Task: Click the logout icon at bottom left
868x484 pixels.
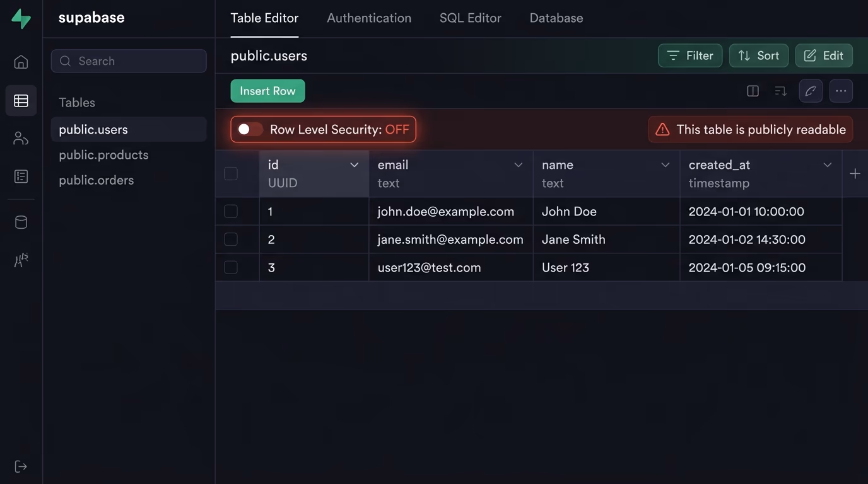Action: click(x=21, y=466)
